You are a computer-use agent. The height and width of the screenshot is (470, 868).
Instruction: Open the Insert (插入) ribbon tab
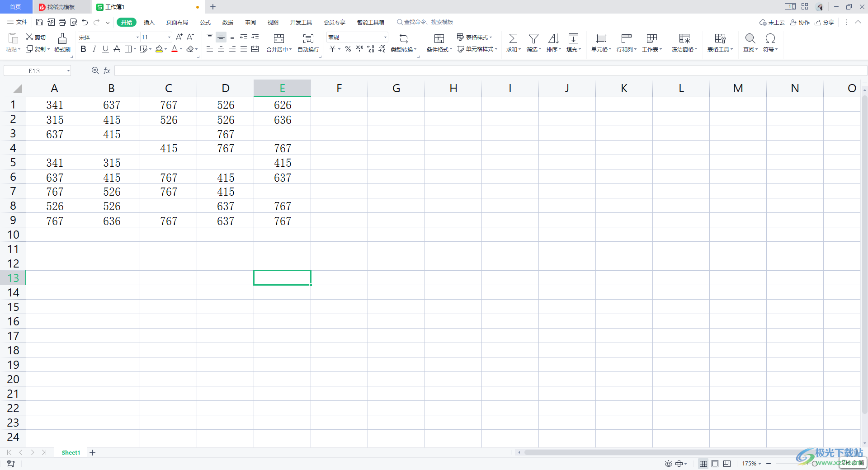149,22
